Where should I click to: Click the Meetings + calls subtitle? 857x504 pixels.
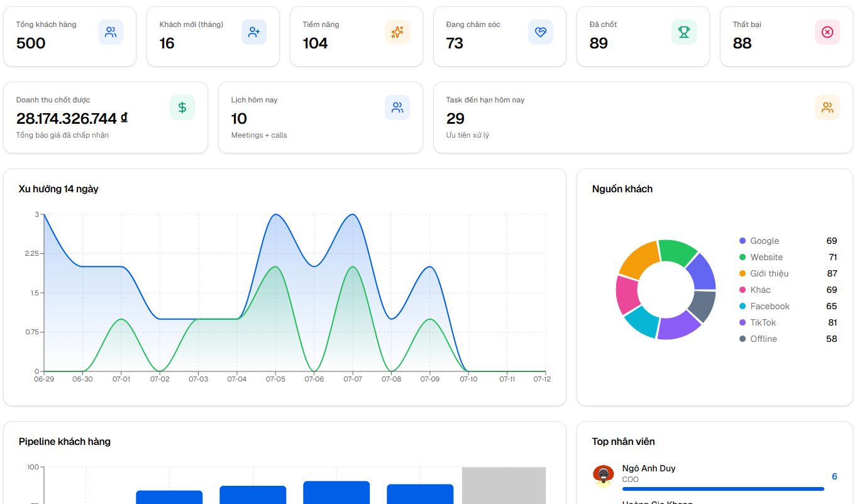click(259, 135)
